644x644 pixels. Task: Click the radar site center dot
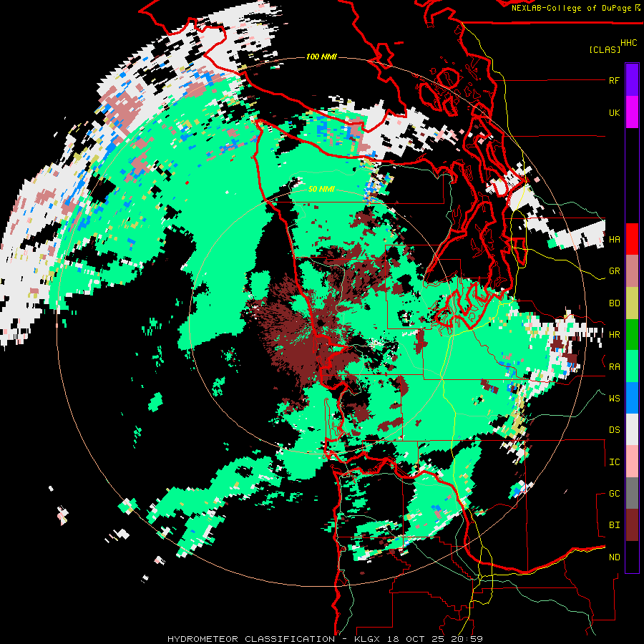(321, 323)
